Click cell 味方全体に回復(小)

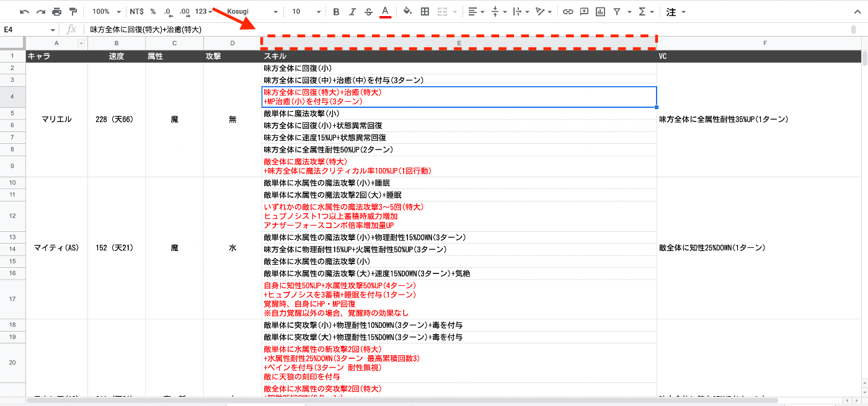459,68
